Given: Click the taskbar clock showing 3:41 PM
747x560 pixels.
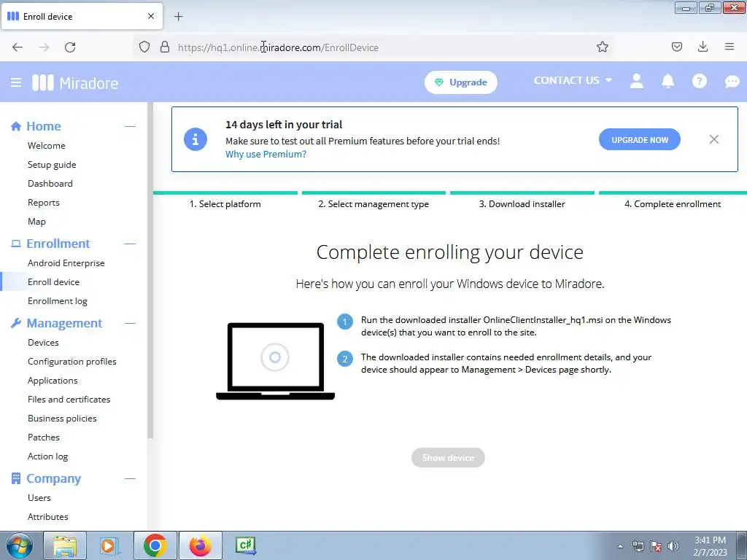Looking at the screenshot, I should point(710,546).
